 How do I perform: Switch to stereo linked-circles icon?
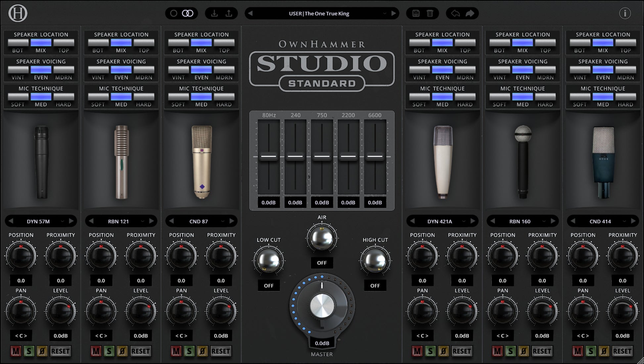coord(188,14)
